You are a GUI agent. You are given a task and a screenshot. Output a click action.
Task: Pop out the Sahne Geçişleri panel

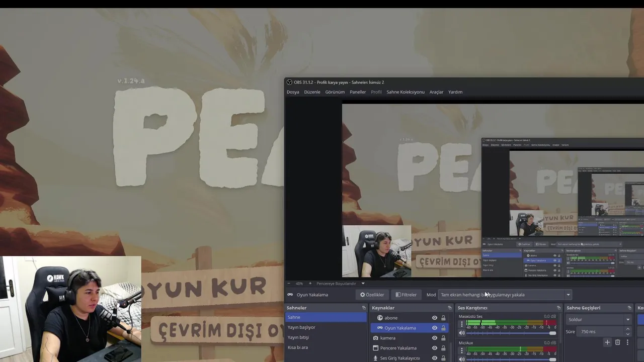(629, 308)
